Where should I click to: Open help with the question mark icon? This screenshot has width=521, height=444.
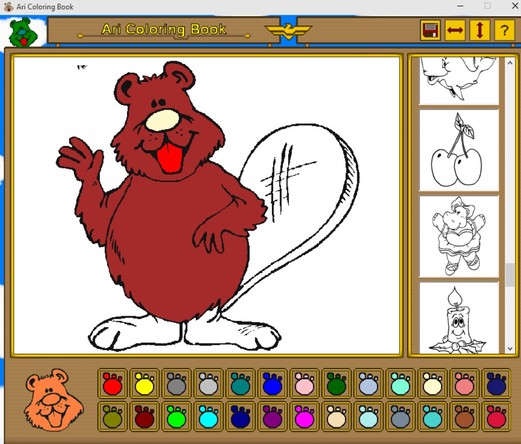504,30
